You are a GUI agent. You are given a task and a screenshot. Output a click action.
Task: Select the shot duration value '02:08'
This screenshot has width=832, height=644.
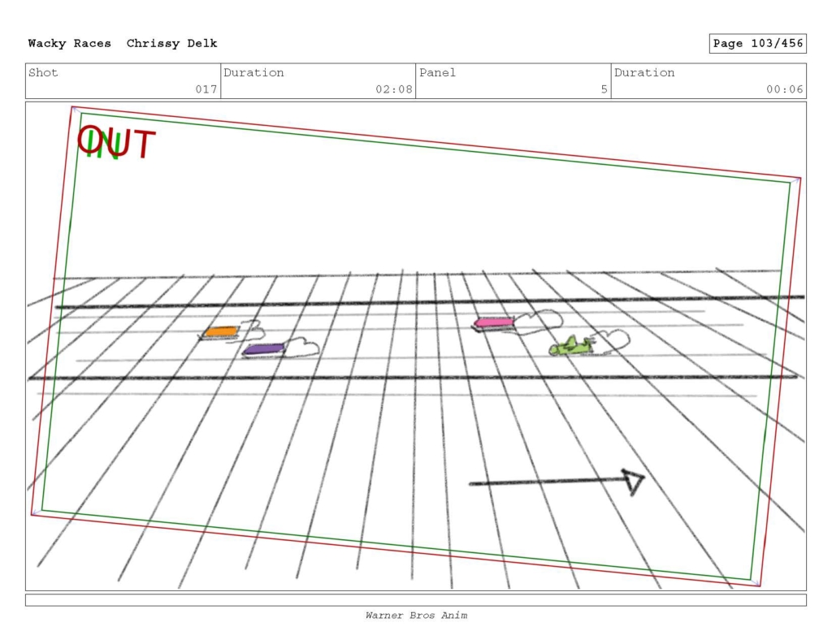point(394,89)
